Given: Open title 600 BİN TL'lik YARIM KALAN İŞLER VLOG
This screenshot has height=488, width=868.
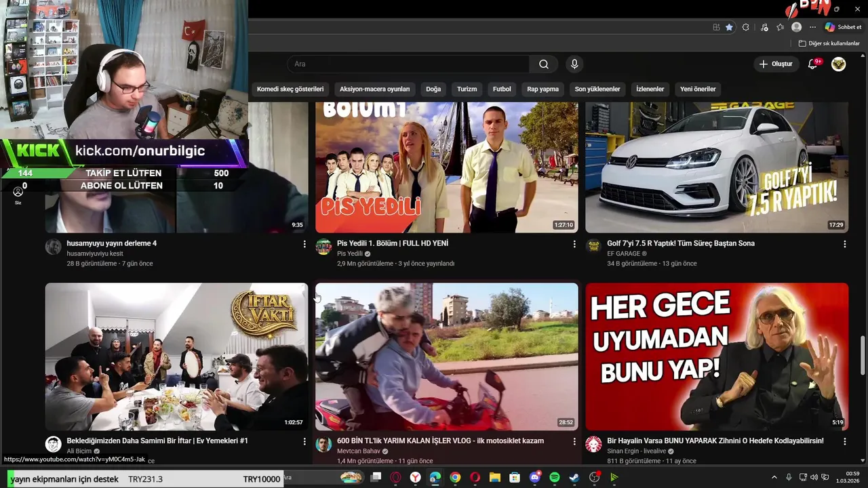Looking at the screenshot, I should coord(440,441).
